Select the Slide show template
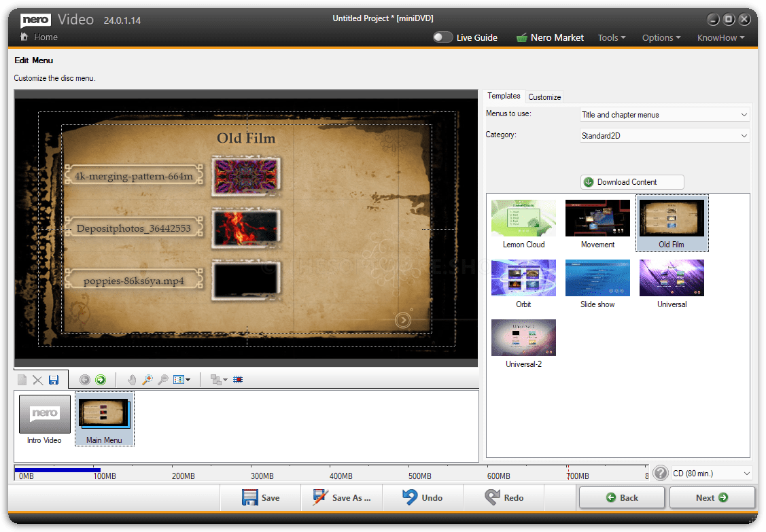Screen dimensions: 766x532 tap(597, 284)
